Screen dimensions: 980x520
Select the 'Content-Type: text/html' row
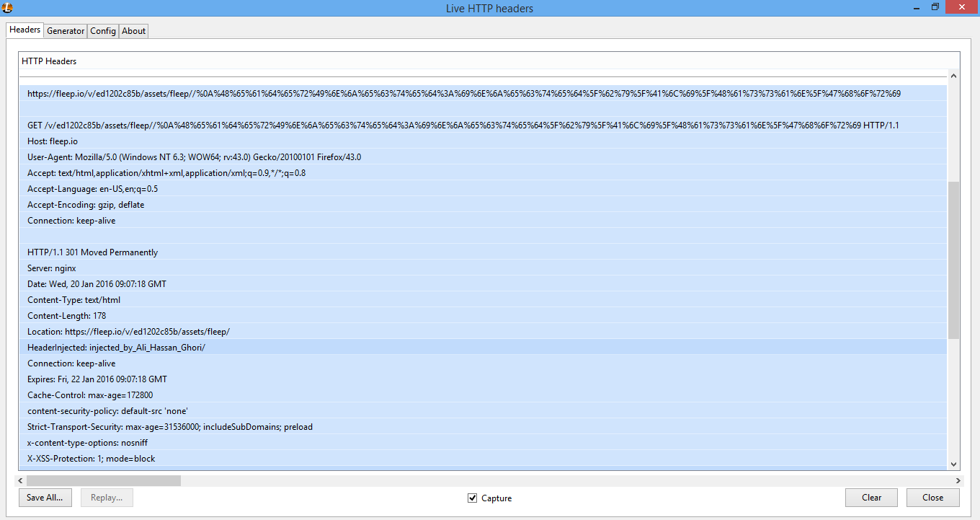click(x=484, y=299)
